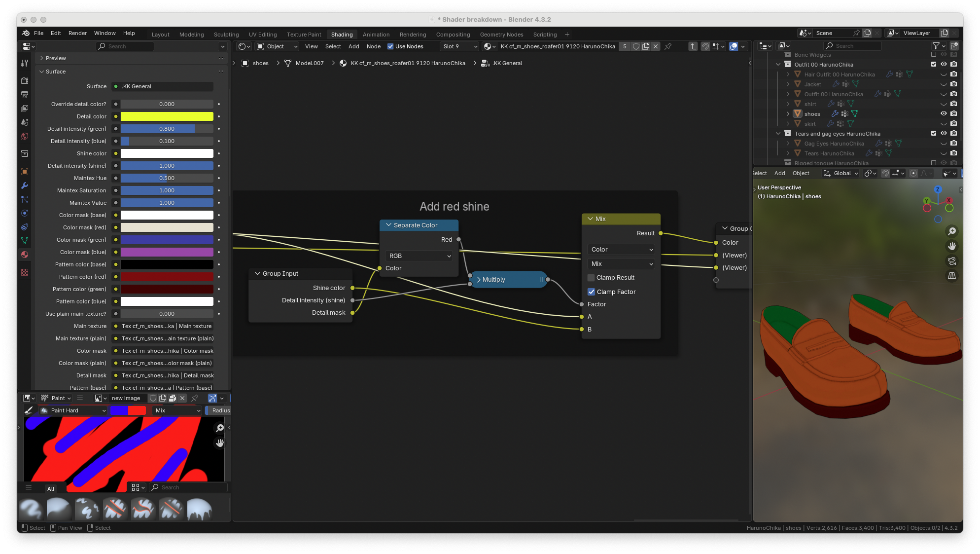Switch to orthographic grid view icon
The width and height of the screenshot is (980, 554).
(x=952, y=276)
